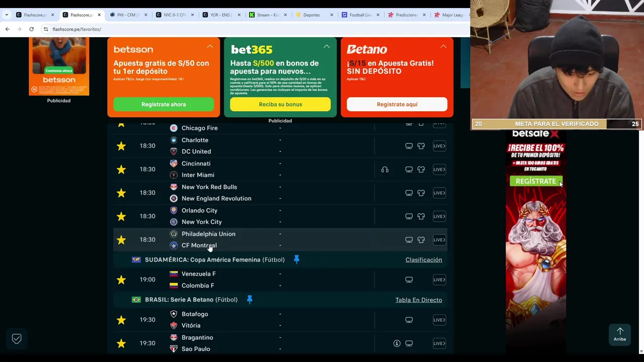Open TV icon for Cincinnati vs Inter Miami
The height and width of the screenshot is (362, 644).
(409, 169)
